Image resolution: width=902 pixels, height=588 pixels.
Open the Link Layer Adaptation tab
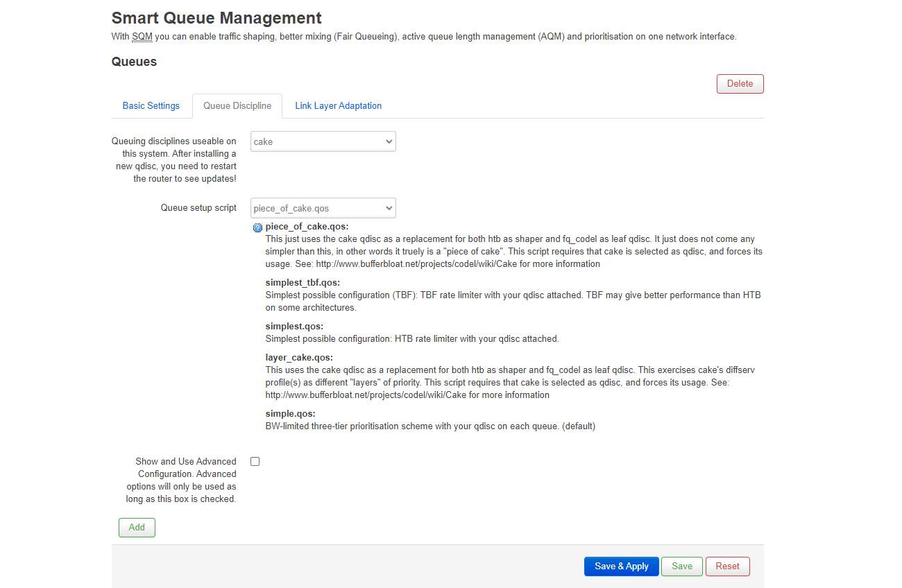tap(338, 106)
